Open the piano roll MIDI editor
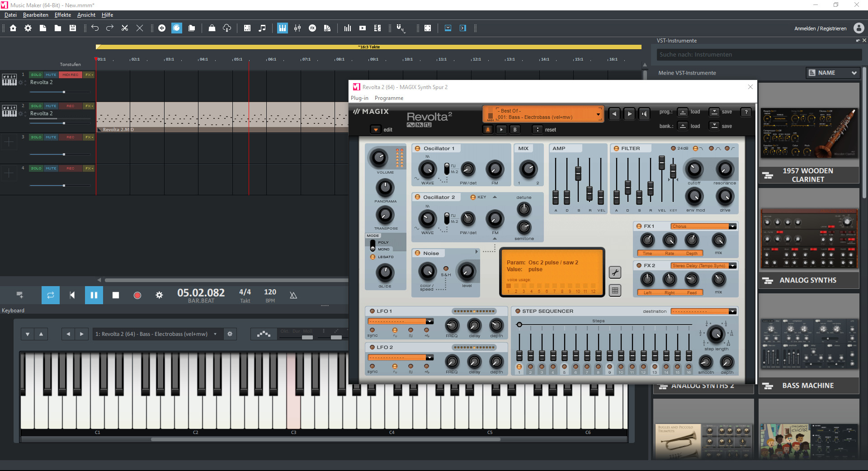The width and height of the screenshot is (868, 471). 282,28
